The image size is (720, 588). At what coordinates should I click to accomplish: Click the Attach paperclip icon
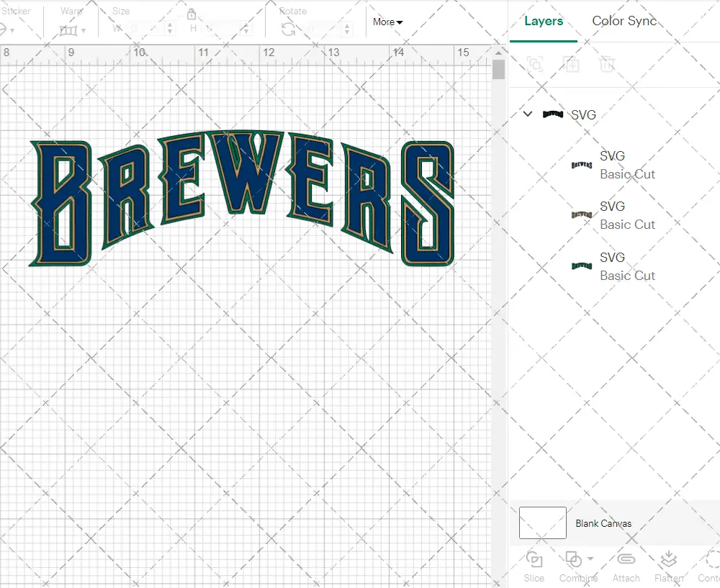[626, 559]
